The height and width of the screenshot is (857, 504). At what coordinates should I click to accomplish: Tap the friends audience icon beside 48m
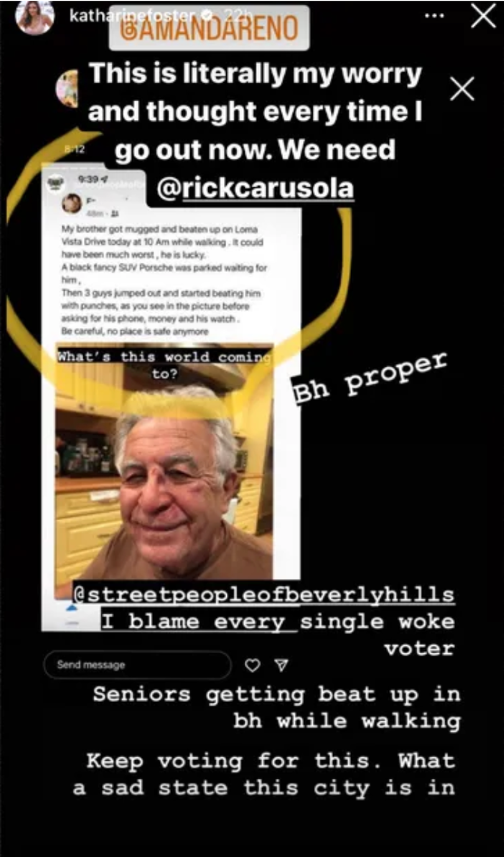tap(114, 213)
